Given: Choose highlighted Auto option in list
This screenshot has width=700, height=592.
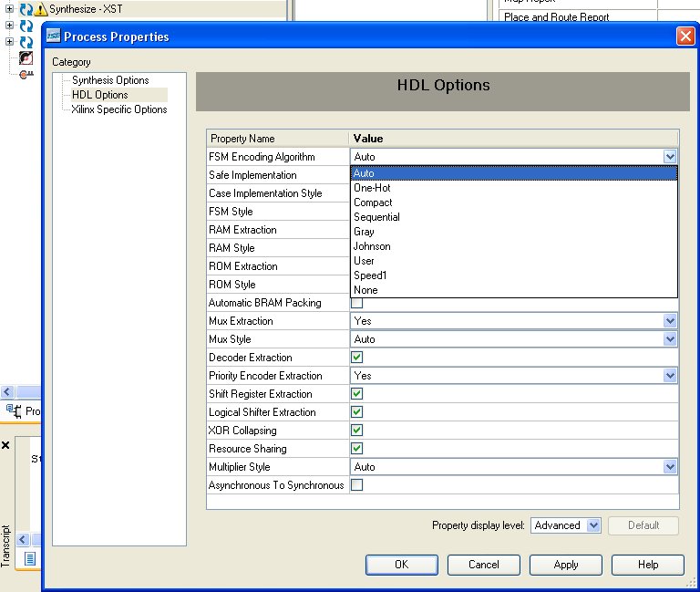Looking at the screenshot, I should click(x=514, y=173).
